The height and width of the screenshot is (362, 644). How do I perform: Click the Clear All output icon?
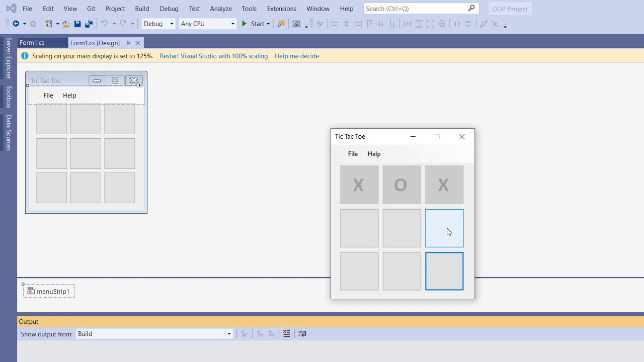[x=287, y=333]
